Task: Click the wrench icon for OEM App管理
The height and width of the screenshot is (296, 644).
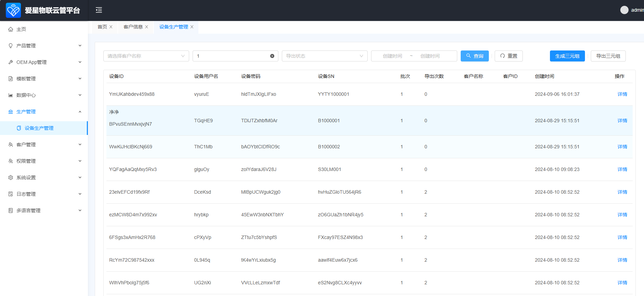Action: point(11,62)
